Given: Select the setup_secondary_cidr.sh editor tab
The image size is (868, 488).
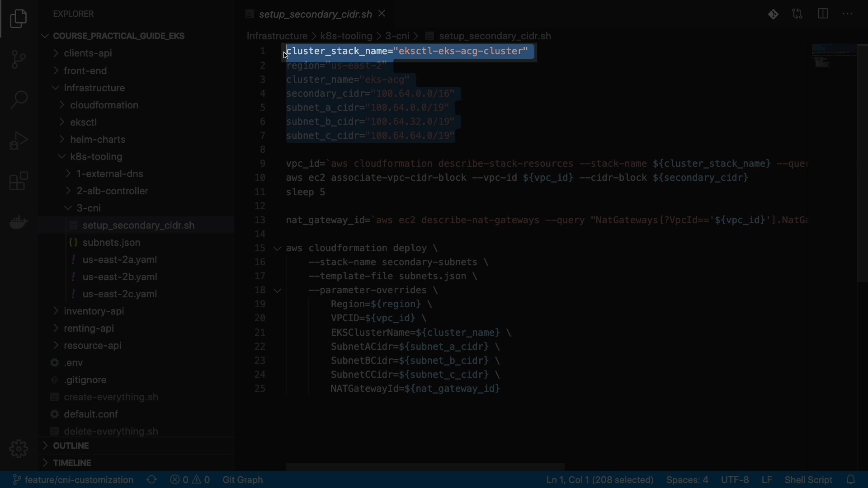Looking at the screenshot, I should (315, 14).
